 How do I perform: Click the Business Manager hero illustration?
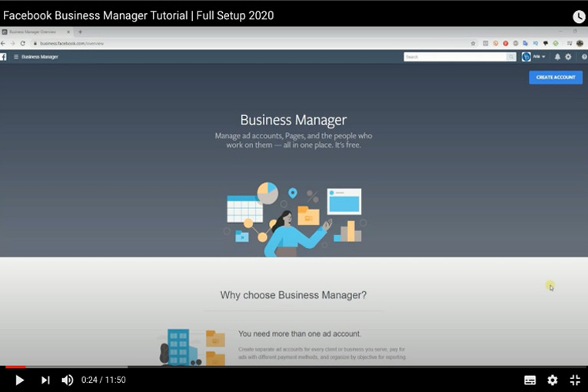294,219
